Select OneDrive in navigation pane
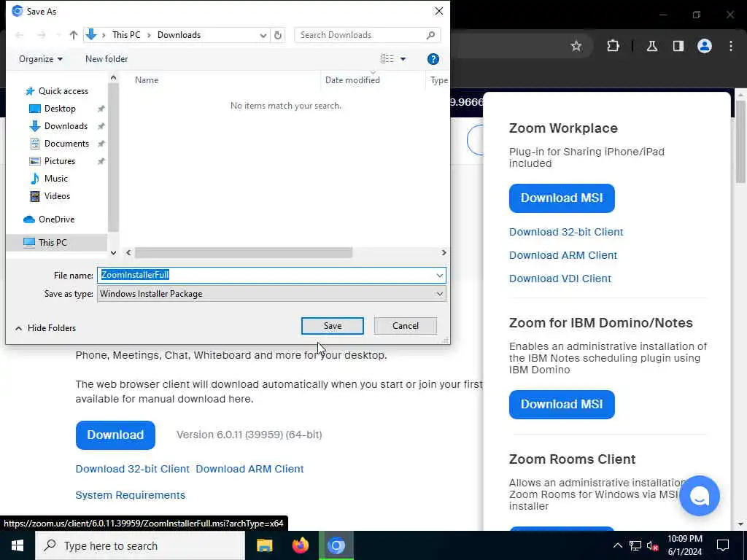 (x=56, y=219)
